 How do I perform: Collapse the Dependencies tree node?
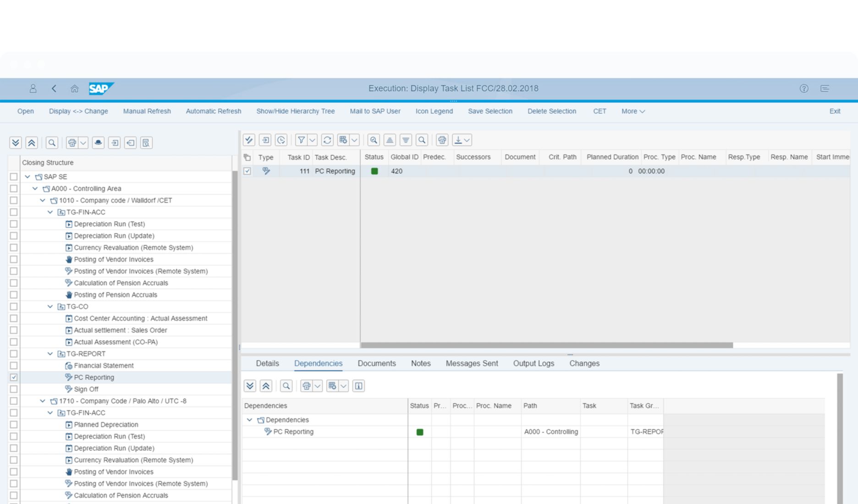point(250,420)
